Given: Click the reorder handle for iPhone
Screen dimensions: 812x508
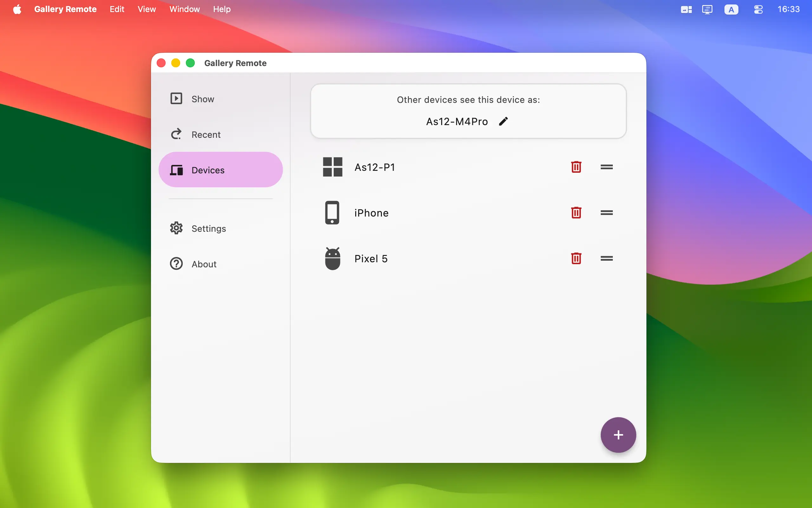Looking at the screenshot, I should [x=607, y=213].
